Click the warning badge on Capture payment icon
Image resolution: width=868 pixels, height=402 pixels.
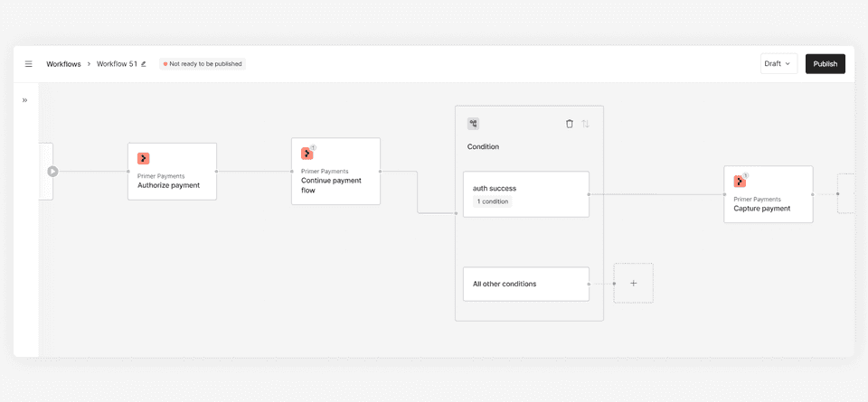tap(746, 175)
